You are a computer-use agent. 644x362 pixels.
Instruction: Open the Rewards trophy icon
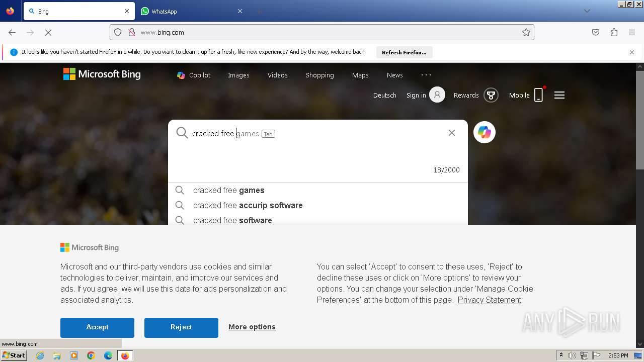click(491, 95)
